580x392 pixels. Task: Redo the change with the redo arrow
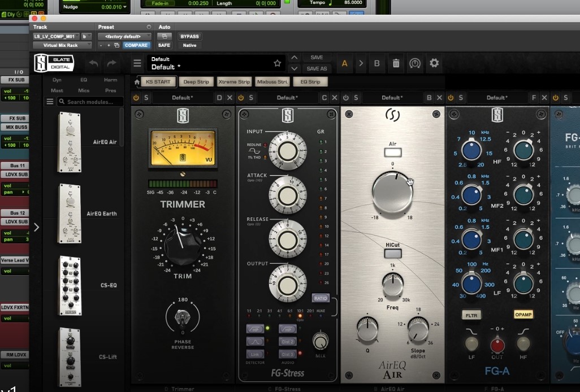click(111, 63)
